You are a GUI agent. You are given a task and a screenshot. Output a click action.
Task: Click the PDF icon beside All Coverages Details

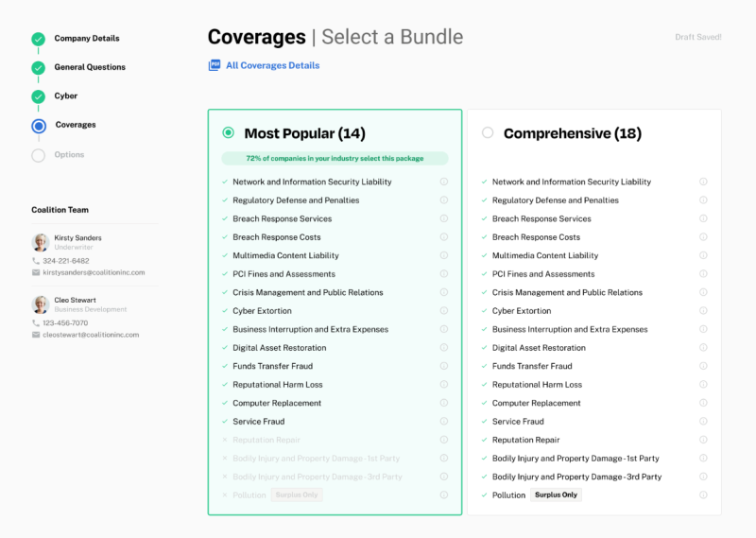coord(215,65)
